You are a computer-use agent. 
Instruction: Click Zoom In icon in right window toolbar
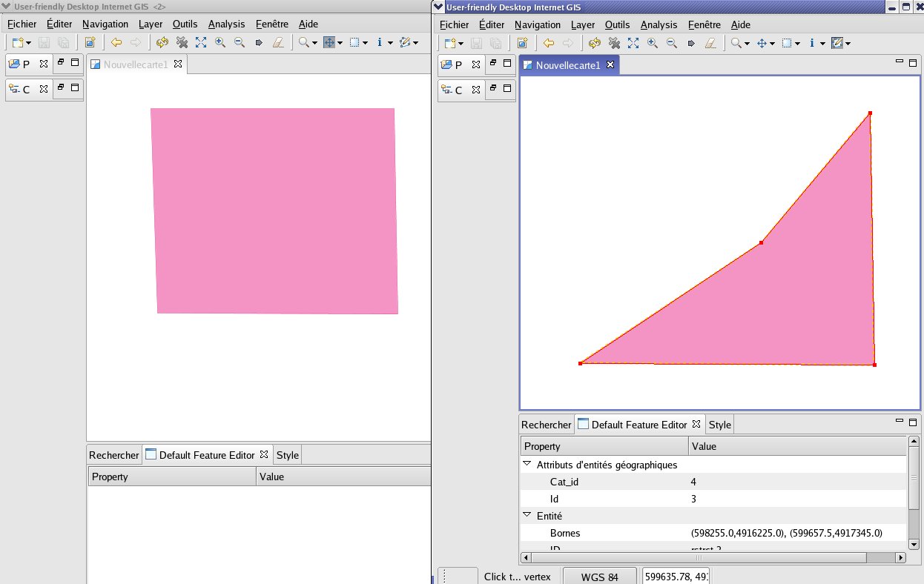pyautogui.click(x=653, y=43)
